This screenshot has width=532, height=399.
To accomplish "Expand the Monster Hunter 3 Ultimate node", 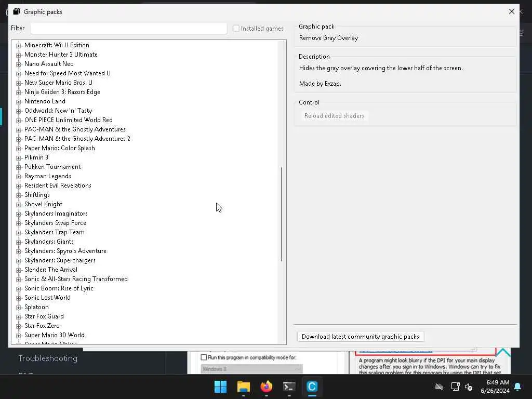I will [18, 55].
